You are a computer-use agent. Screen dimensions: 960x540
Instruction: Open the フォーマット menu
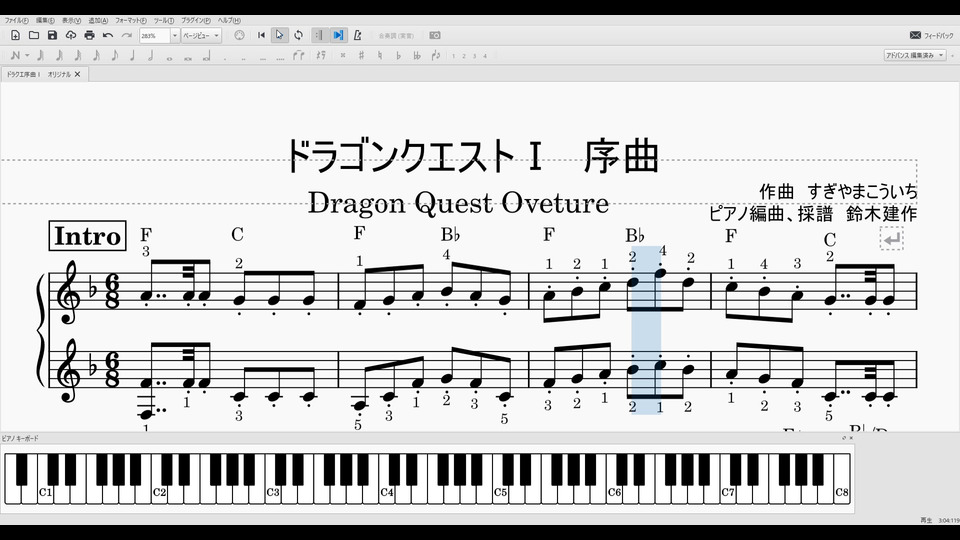click(x=131, y=20)
